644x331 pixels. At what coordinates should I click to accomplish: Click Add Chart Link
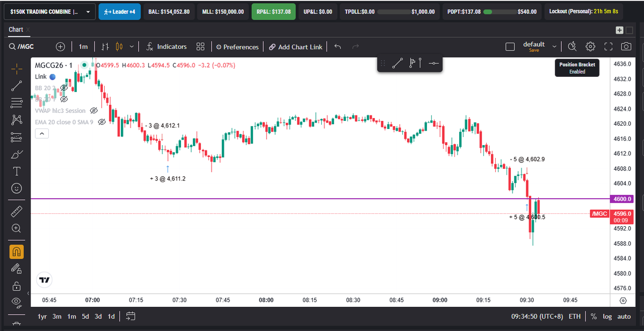point(296,47)
